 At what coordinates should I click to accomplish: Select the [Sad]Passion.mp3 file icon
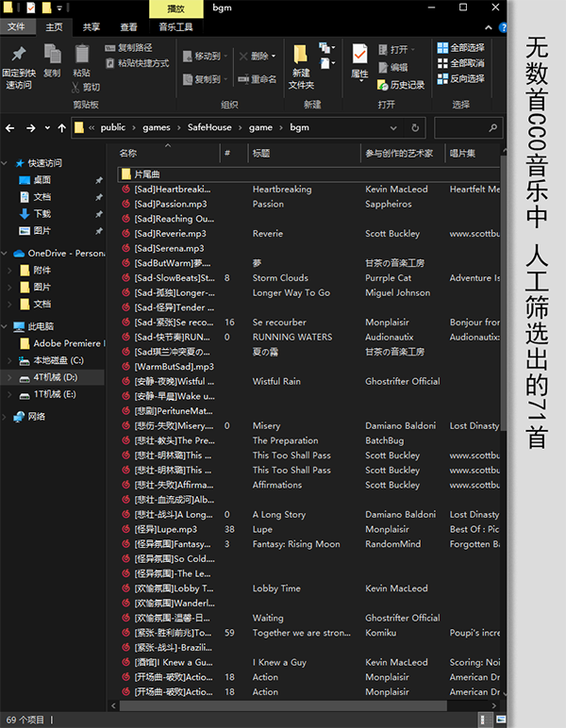click(125, 204)
